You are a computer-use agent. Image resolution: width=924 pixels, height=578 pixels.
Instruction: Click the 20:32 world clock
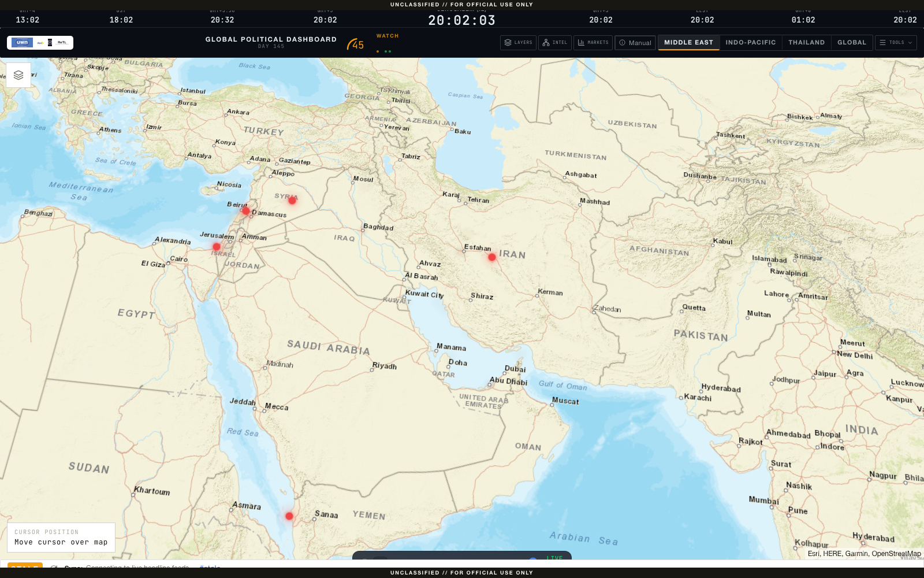[x=222, y=20]
